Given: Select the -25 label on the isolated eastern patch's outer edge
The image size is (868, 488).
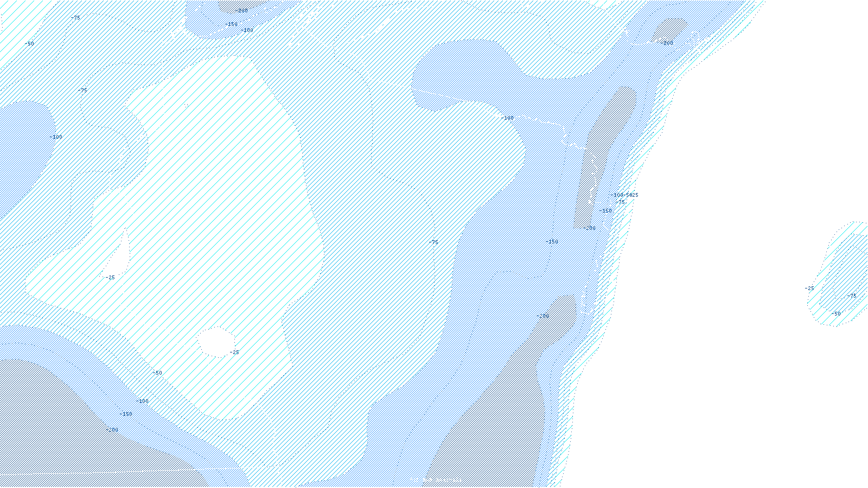Looking at the screenshot, I should point(809,288).
